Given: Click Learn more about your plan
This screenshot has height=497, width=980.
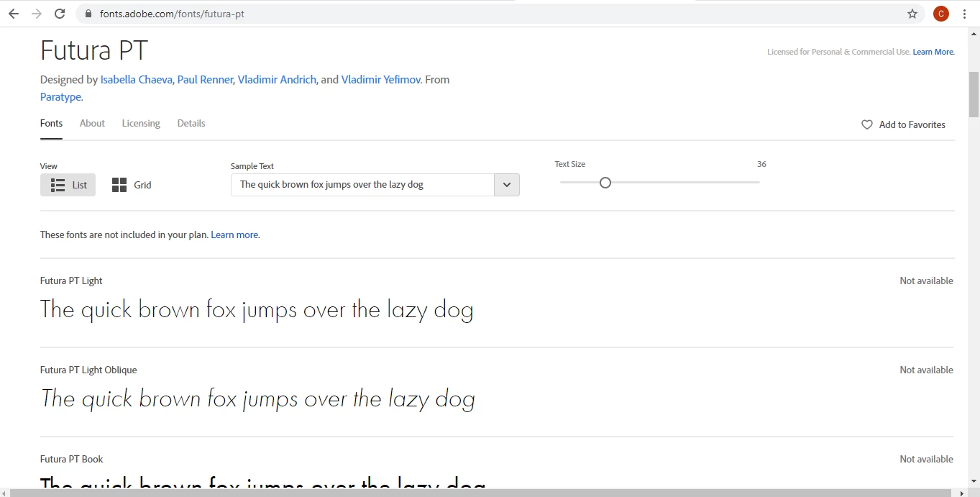Looking at the screenshot, I should pyautogui.click(x=234, y=234).
